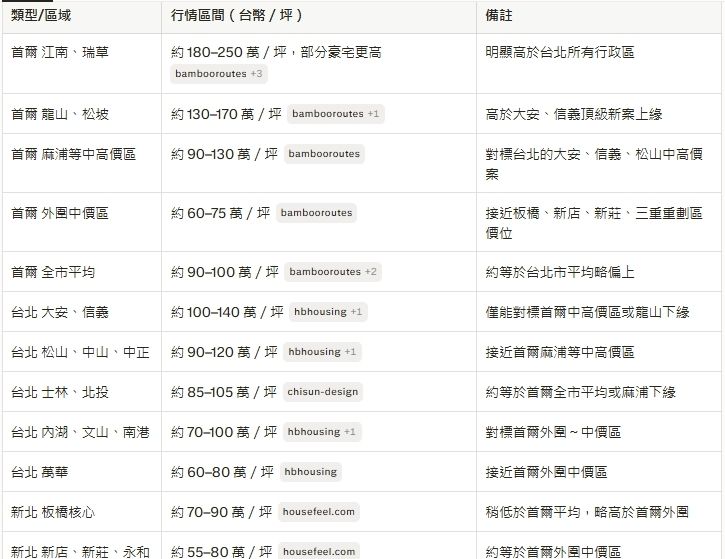Open the bambooroutes +2 source for 首爾全市平均
The height and width of the screenshot is (559, 725).
pos(333,272)
